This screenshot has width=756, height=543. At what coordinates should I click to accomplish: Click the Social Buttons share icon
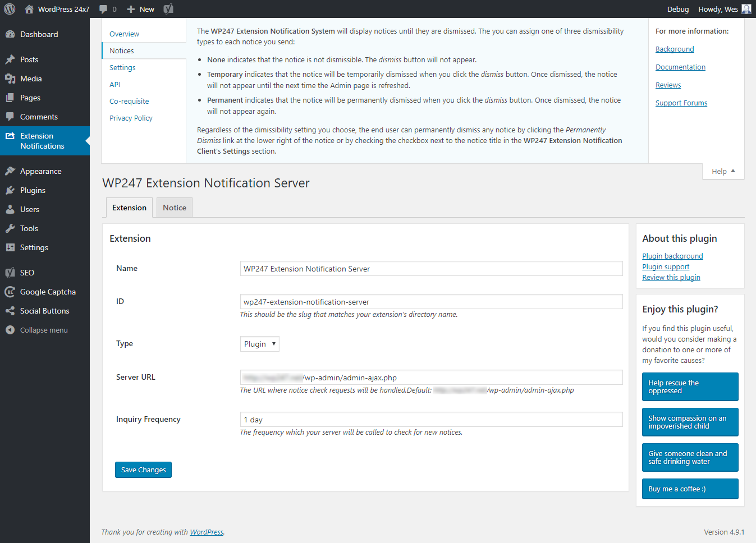(x=10, y=311)
